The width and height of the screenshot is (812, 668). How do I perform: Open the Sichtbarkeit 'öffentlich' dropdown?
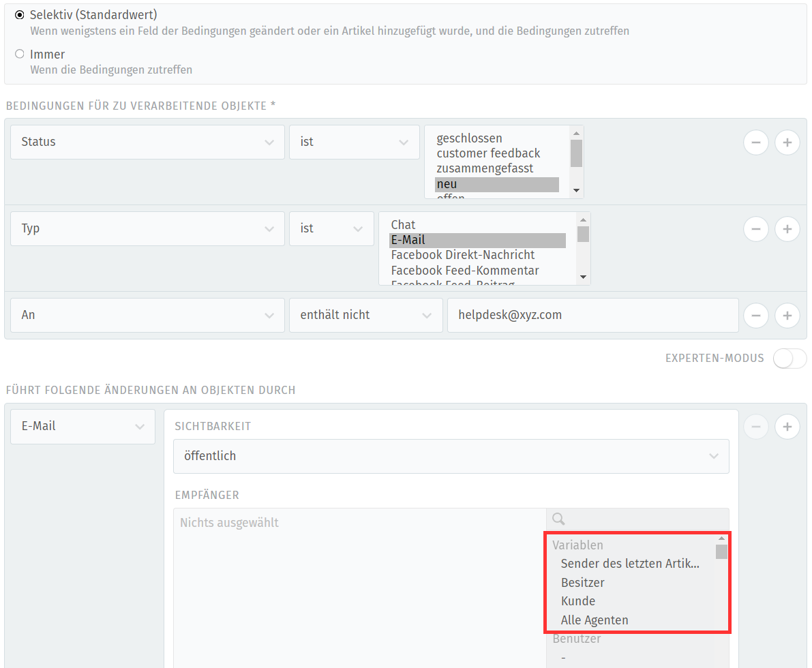click(x=451, y=456)
